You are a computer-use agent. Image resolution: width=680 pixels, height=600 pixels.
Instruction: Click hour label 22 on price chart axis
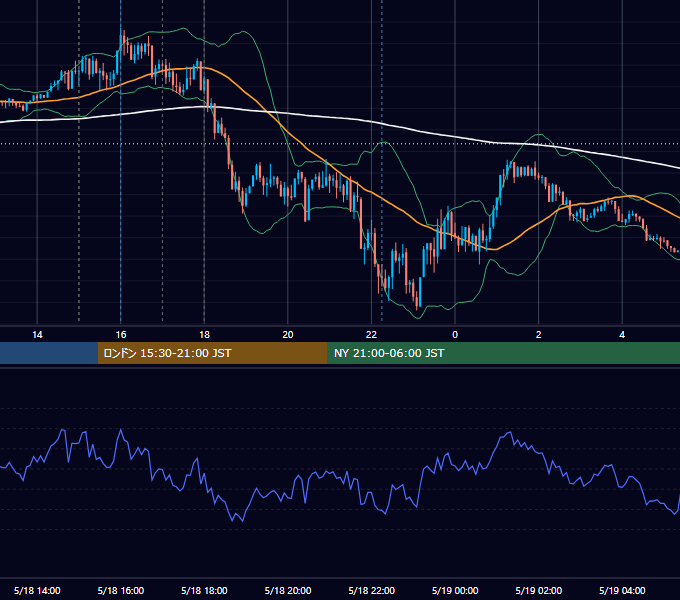372,335
